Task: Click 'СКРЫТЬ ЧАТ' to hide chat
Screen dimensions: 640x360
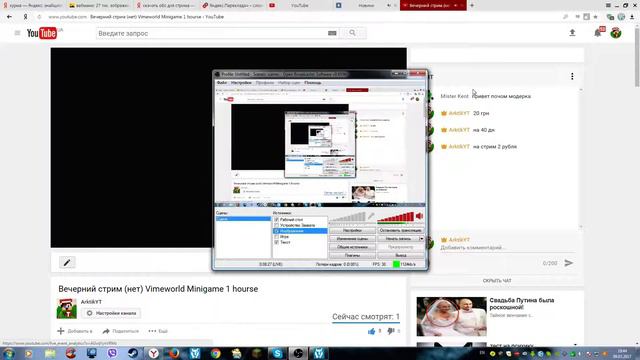Action: [x=497, y=281]
